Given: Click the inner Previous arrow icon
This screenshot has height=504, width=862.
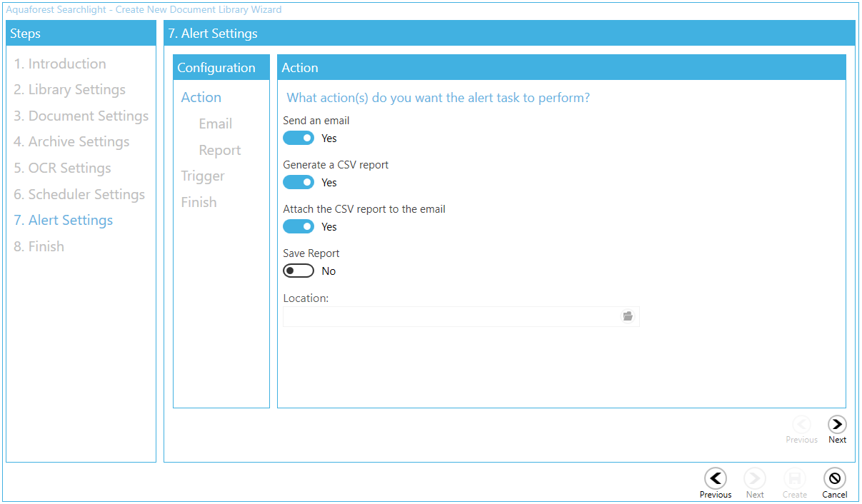Looking at the screenshot, I should click(x=801, y=424).
